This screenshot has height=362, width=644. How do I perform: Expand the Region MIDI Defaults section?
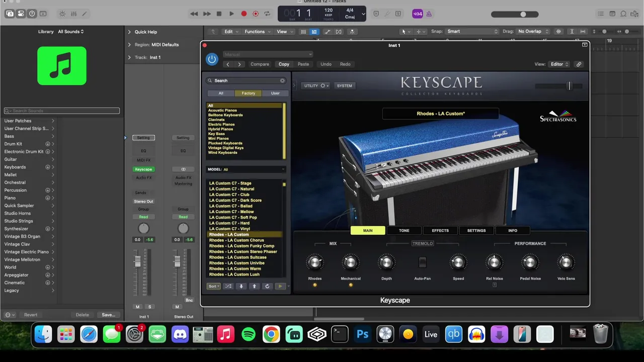129,45
